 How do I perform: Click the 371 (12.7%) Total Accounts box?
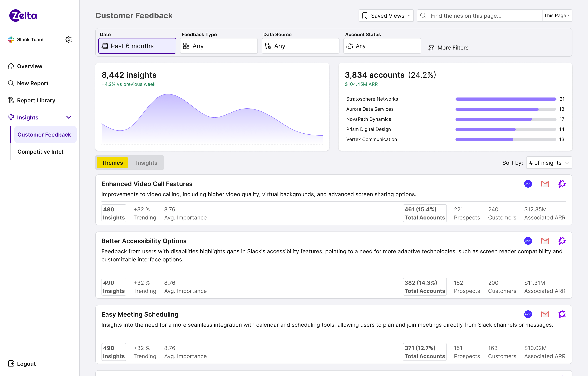pyautogui.click(x=425, y=352)
